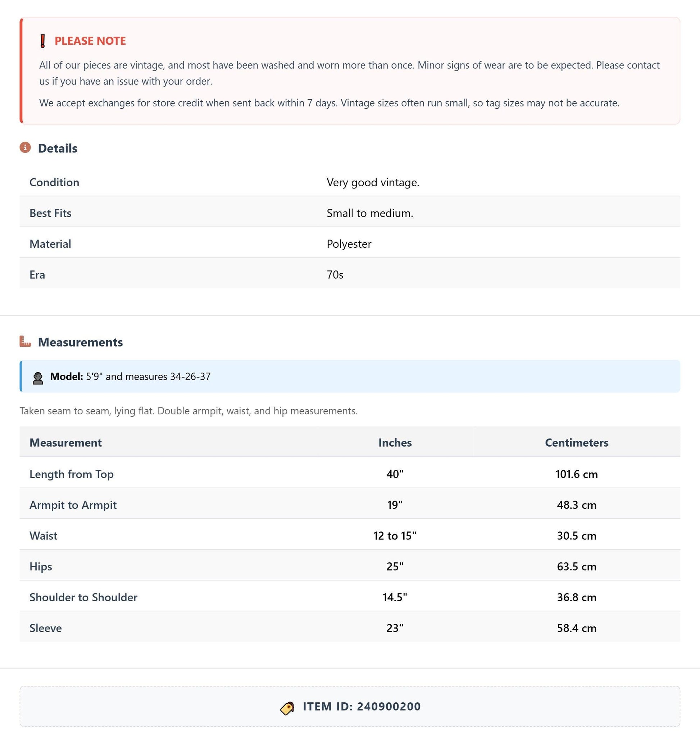Click the Small to medium fit value
This screenshot has width=700, height=744.
pyautogui.click(x=370, y=213)
